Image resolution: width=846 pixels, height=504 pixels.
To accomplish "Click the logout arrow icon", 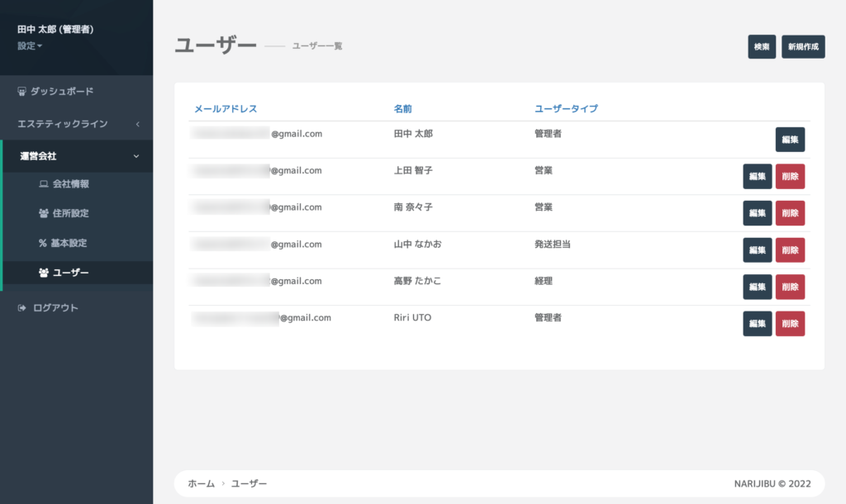I will point(22,308).
